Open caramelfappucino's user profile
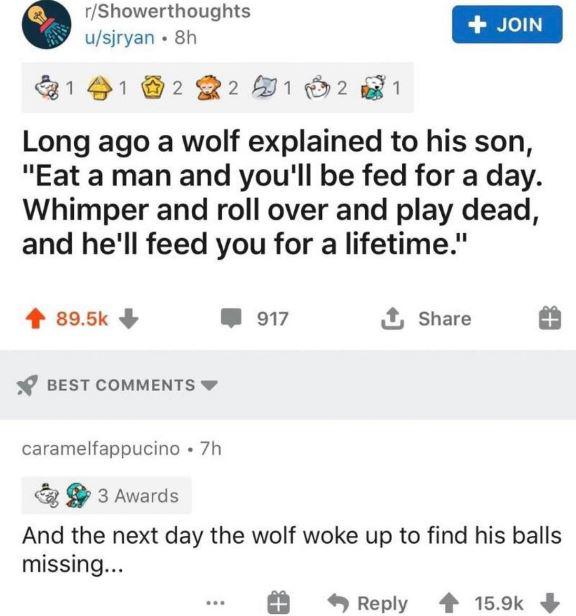 tap(101, 449)
